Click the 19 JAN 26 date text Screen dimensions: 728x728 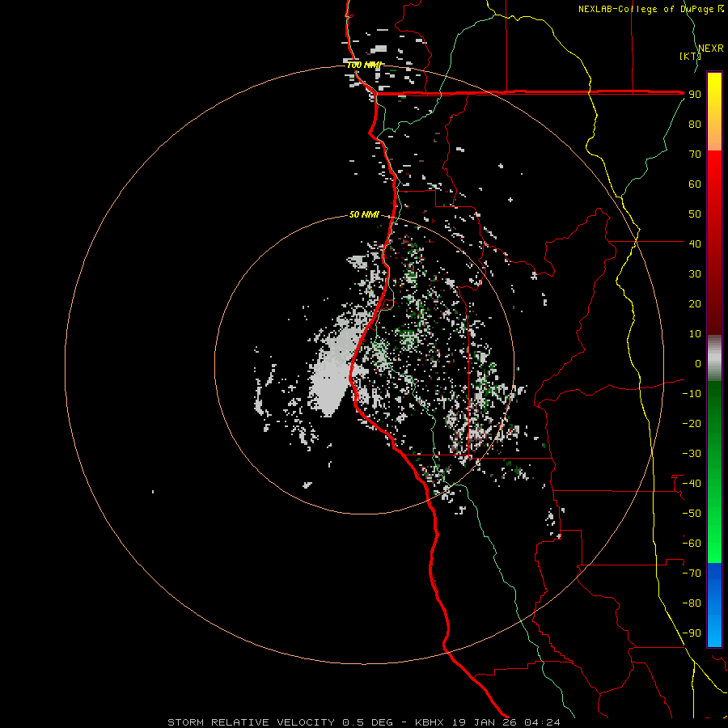(485, 722)
